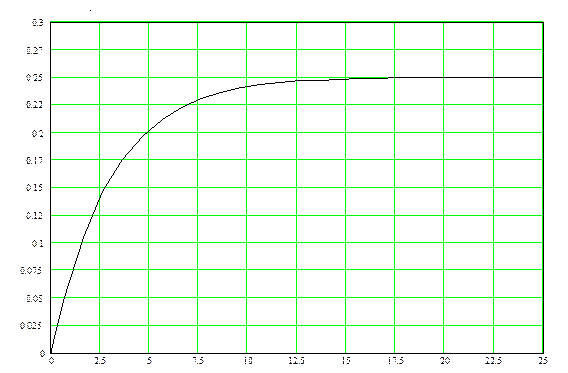
Task: Select the 0.22 vertical axis tick label
Action: pos(34,105)
